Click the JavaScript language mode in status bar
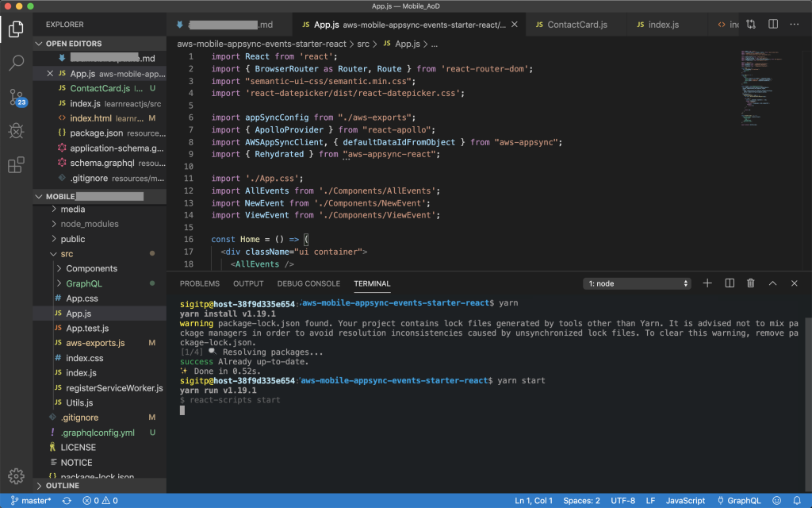 685,500
